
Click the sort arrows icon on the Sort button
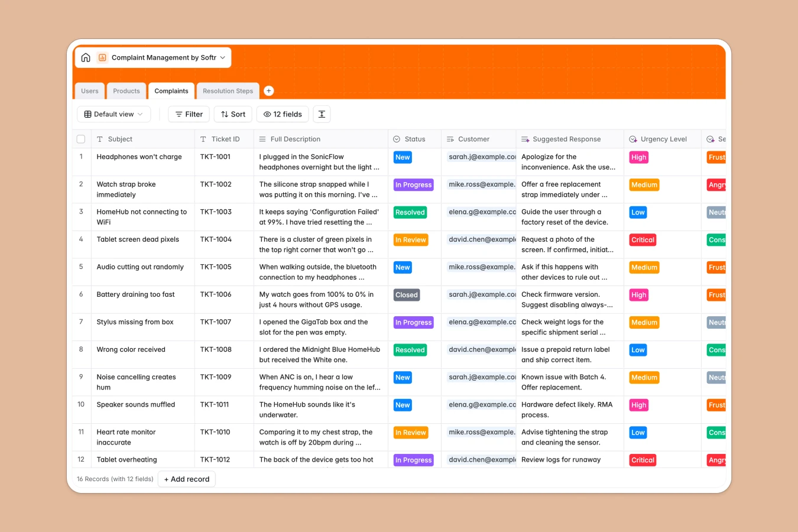click(223, 113)
